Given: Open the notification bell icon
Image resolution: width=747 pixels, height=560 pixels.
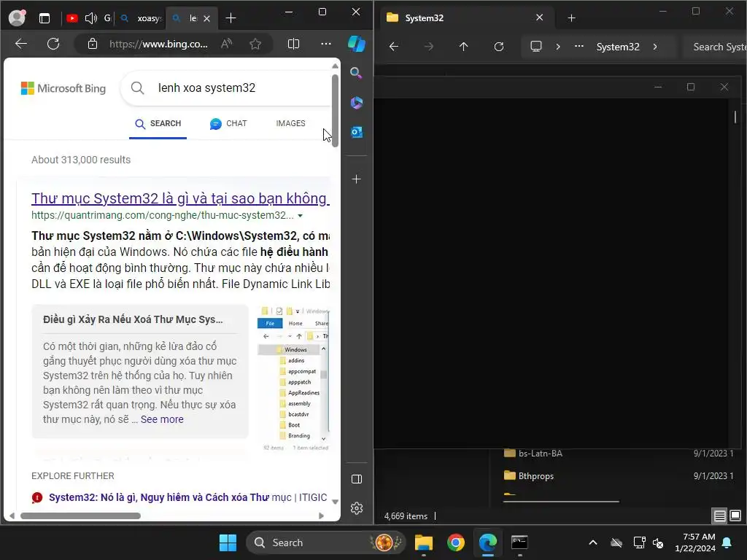Looking at the screenshot, I should [x=727, y=542].
